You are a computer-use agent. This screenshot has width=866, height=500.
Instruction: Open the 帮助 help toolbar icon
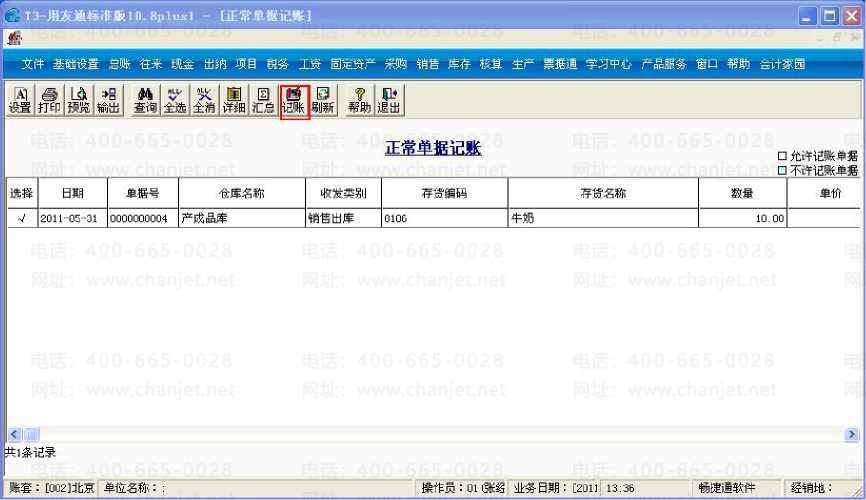[x=359, y=100]
